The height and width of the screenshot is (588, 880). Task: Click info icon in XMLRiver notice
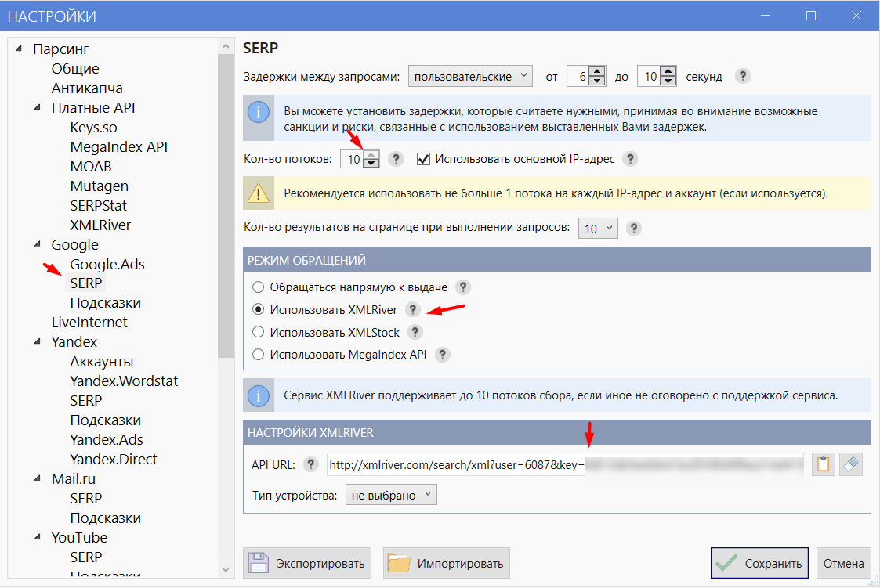tap(258, 395)
